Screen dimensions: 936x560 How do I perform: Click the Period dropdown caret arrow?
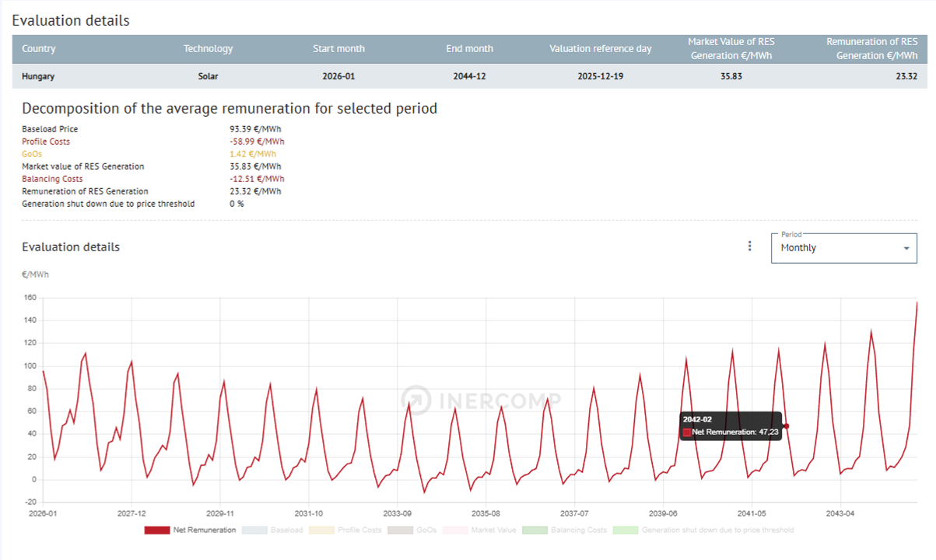(x=906, y=248)
